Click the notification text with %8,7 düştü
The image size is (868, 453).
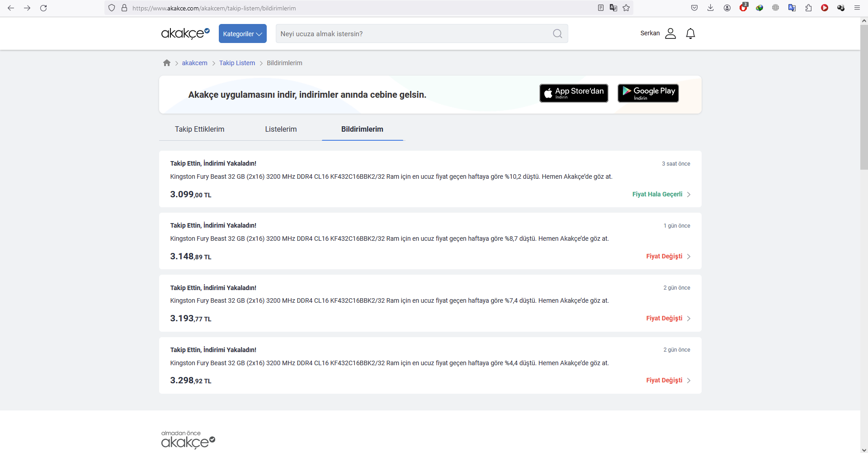click(389, 238)
